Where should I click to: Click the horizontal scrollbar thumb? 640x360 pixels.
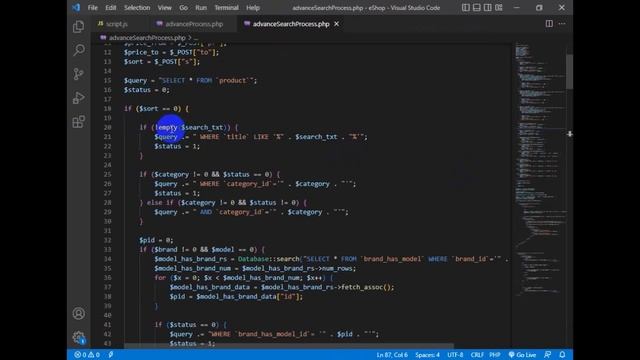pyautogui.click(x=289, y=346)
